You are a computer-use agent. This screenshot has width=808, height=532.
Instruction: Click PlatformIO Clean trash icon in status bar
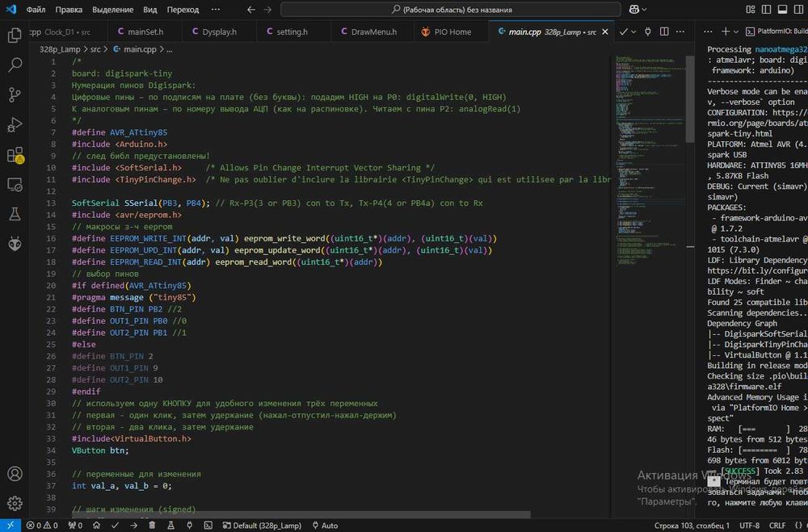point(152,526)
